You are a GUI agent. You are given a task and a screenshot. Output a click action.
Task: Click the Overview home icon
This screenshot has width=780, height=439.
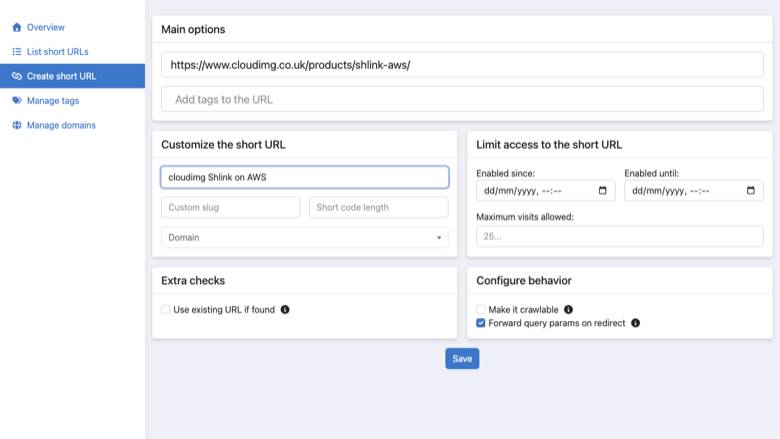coord(17,27)
